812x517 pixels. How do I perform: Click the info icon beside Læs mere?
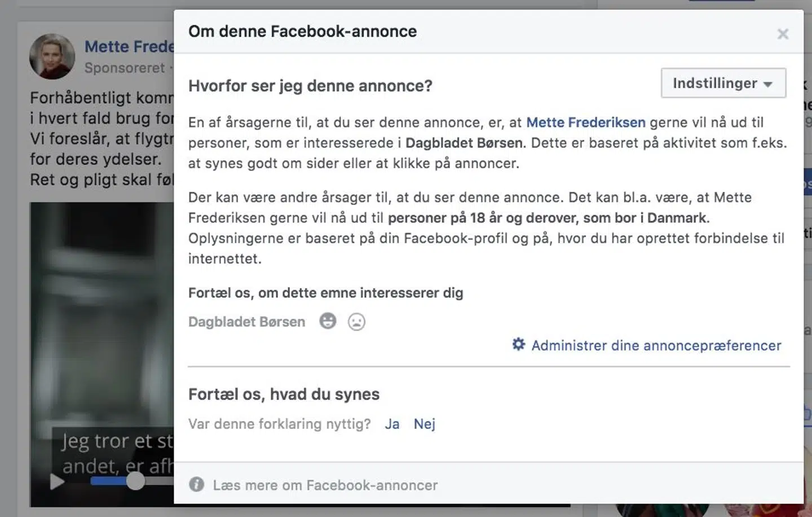(196, 485)
